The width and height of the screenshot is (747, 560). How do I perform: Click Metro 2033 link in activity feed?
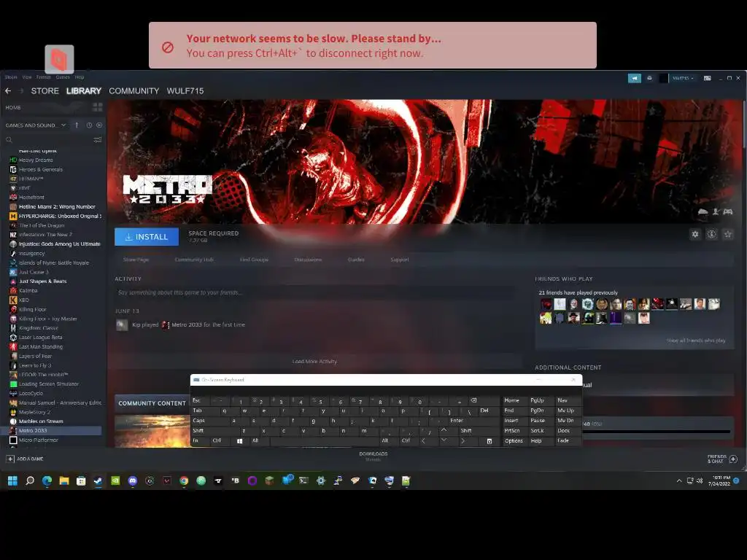186,324
